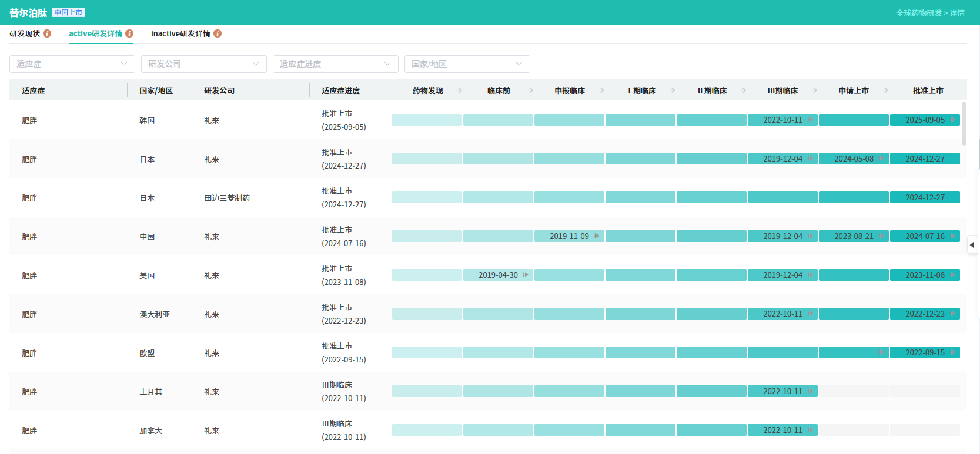Click info icon beside 研发现状 tab
Image resolution: width=980 pixels, height=454 pixels.
click(47, 33)
